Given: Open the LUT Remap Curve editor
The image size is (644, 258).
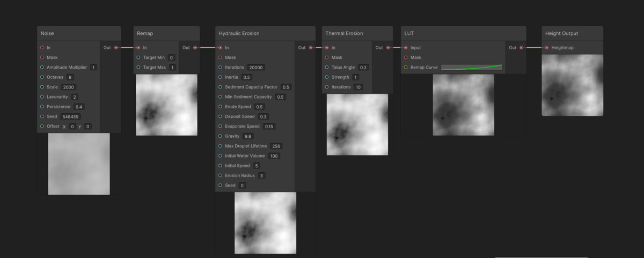Looking at the screenshot, I should [472, 68].
